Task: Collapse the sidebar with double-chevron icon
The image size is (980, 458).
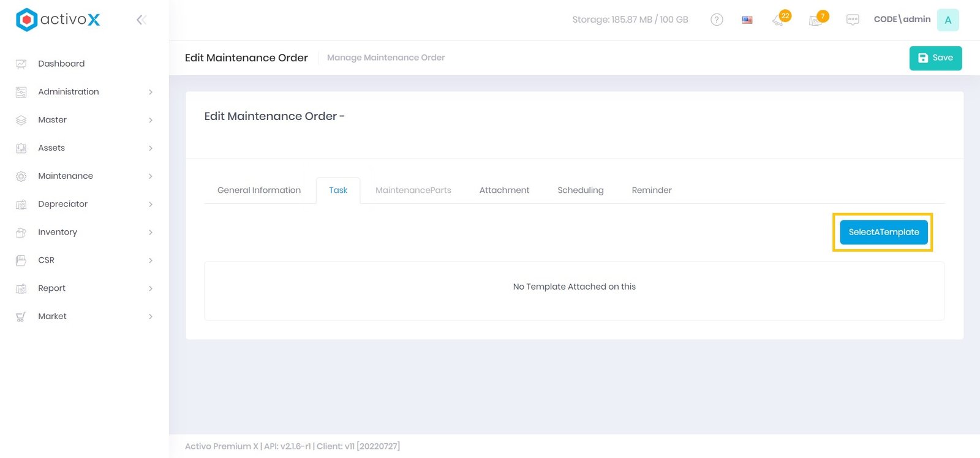Action: click(x=141, y=20)
